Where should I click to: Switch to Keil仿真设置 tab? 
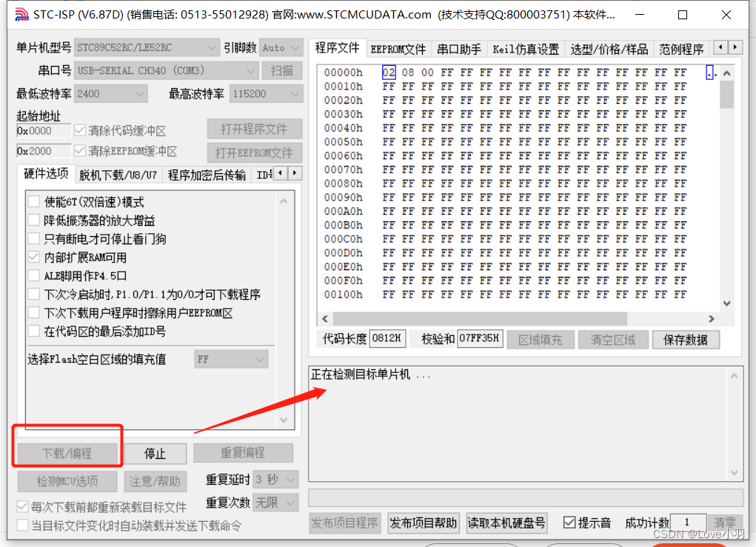coord(526,49)
